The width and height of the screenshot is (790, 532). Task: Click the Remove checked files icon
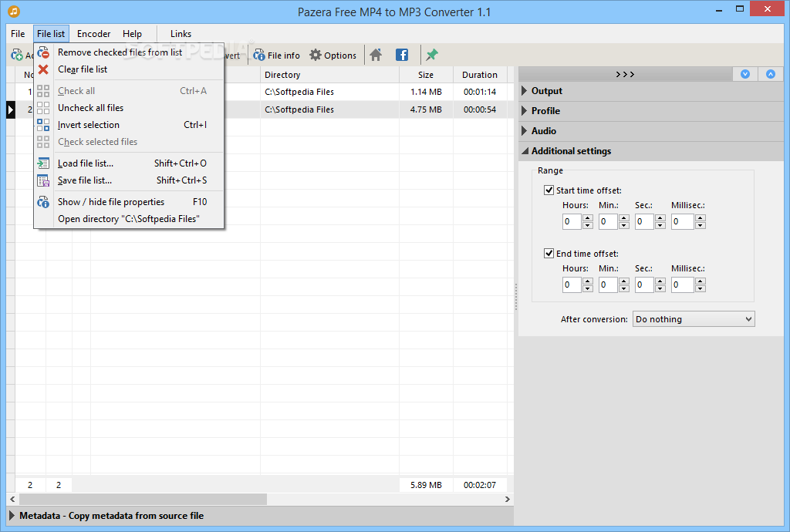click(x=43, y=52)
